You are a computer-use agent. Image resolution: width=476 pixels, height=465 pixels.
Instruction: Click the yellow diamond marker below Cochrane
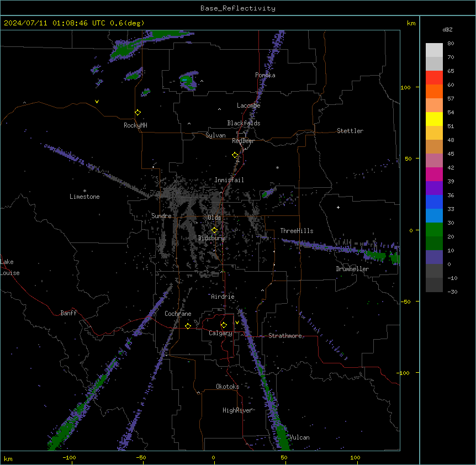(x=188, y=326)
